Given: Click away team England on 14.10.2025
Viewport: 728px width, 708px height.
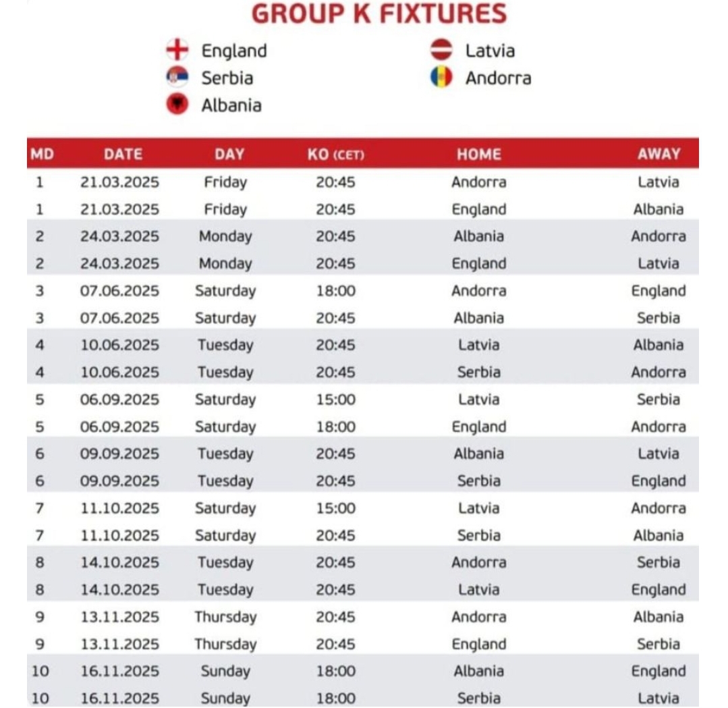Looking at the screenshot, I should click(x=659, y=590).
